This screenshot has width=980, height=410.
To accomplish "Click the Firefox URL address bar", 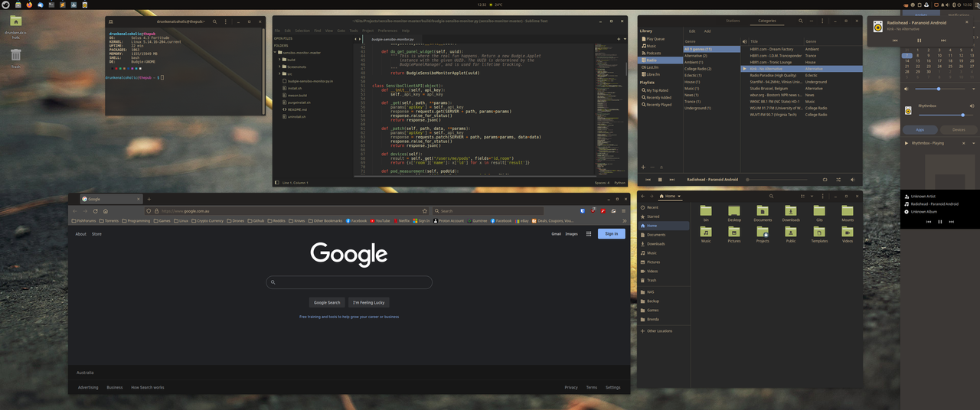I will [289, 211].
